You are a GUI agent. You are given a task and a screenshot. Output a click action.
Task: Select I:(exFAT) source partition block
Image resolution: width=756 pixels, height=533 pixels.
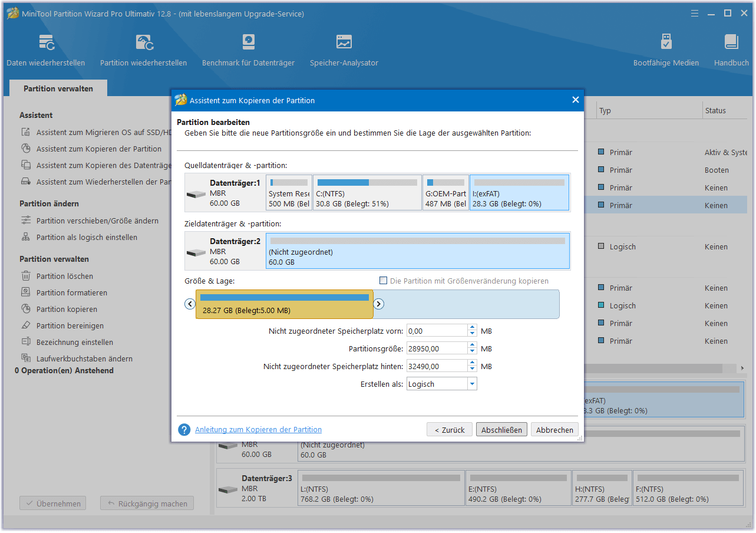519,192
